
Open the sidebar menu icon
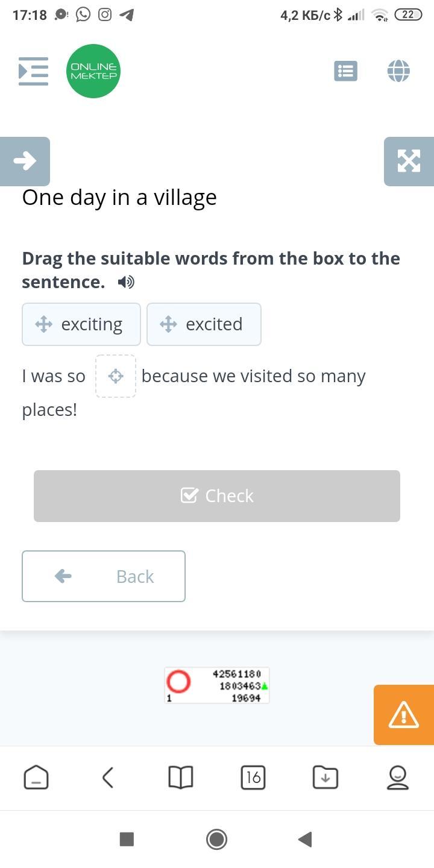click(33, 71)
